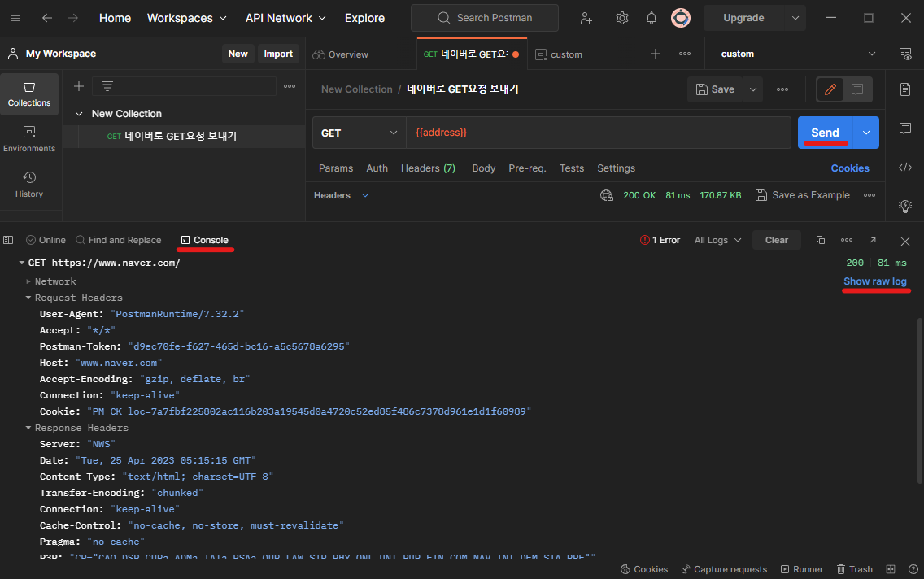
Task: Create new collection with plus icon
Action: [x=78, y=86]
